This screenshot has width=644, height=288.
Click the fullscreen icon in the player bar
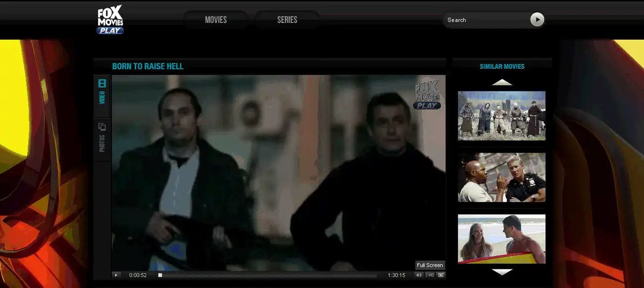(441, 275)
